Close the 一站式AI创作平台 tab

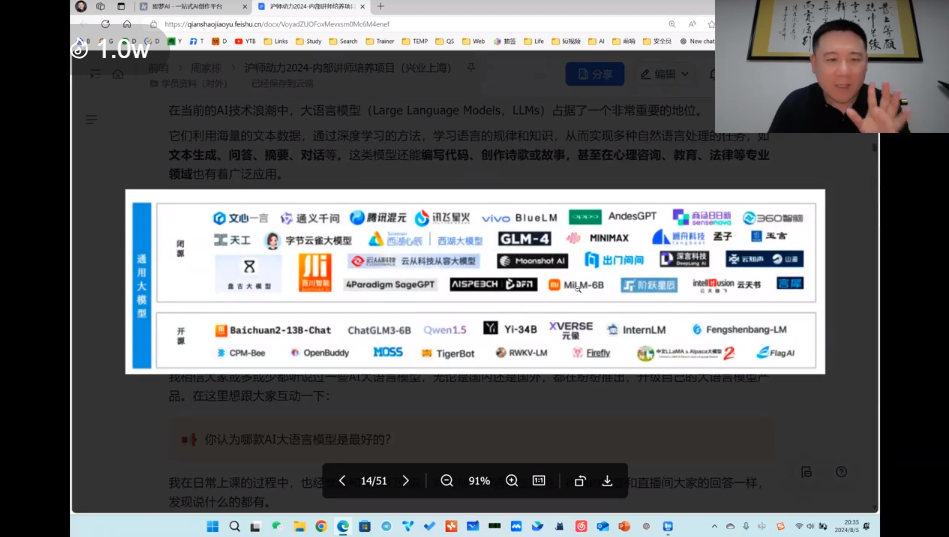point(245,6)
